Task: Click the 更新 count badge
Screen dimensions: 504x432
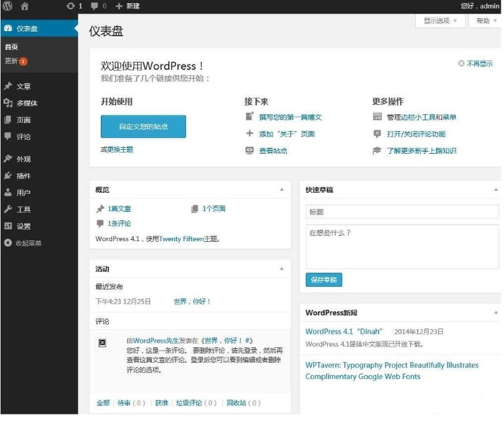Action: pyautogui.click(x=23, y=61)
